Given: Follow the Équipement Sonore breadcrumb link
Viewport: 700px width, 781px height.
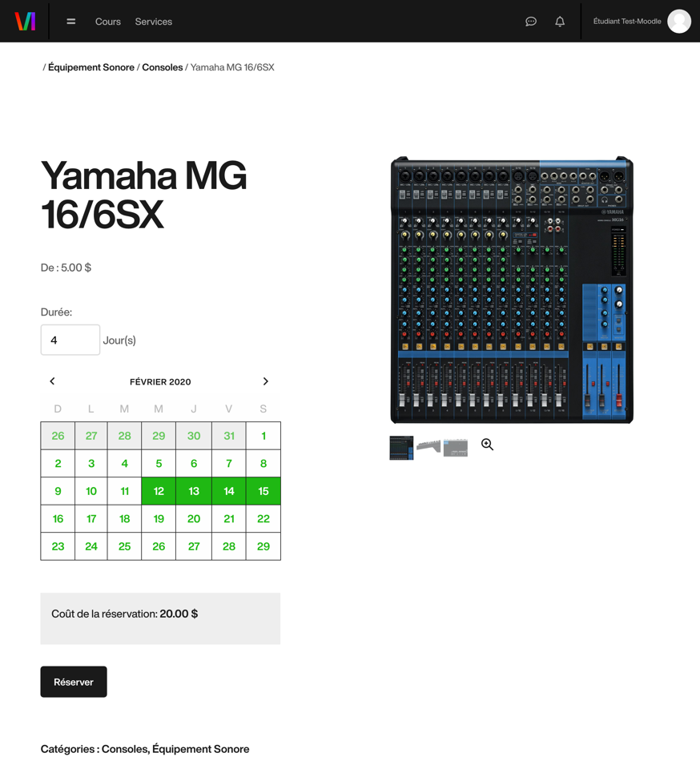Looking at the screenshot, I should (x=91, y=67).
